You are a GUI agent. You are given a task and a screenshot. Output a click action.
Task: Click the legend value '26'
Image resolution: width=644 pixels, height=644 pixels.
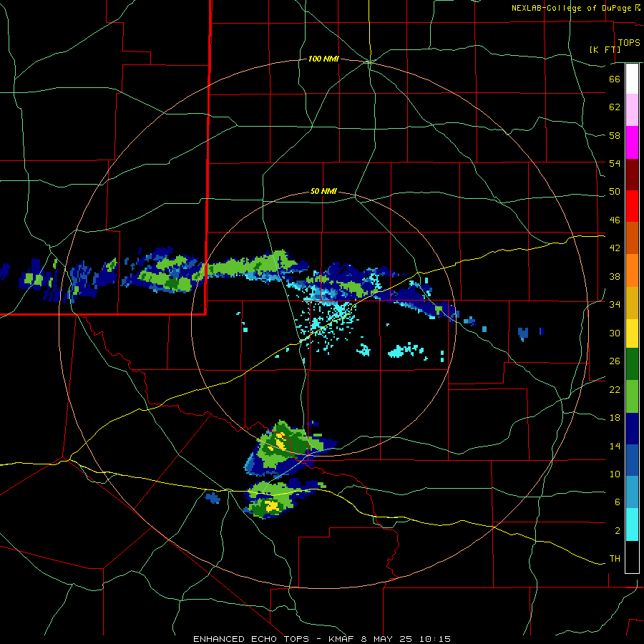(x=615, y=361)
